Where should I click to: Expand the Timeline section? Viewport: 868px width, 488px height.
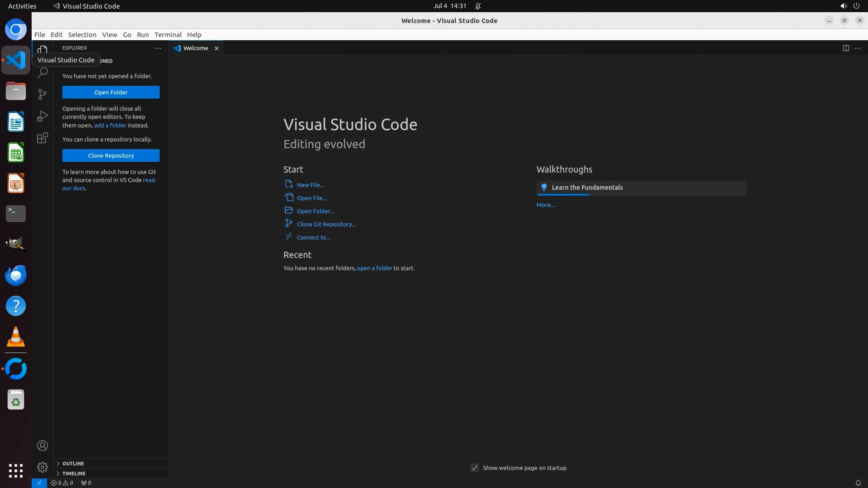pos(74,474)
